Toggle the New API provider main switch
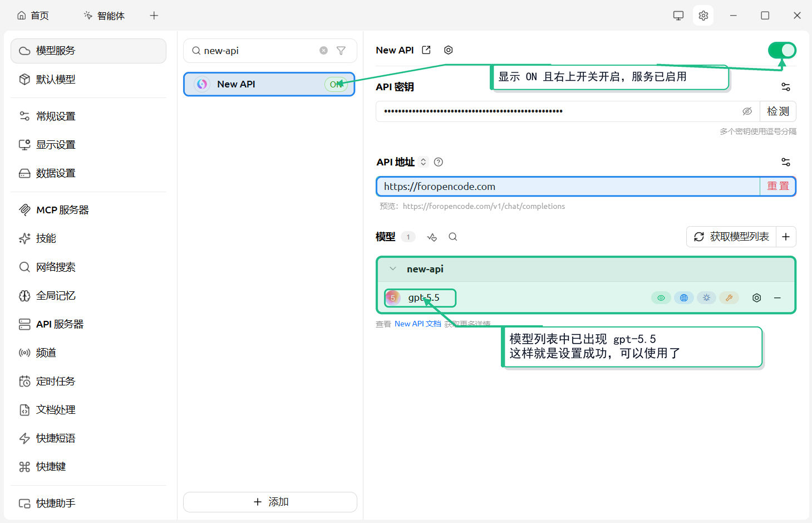812x523 pixels. (782, 50)
